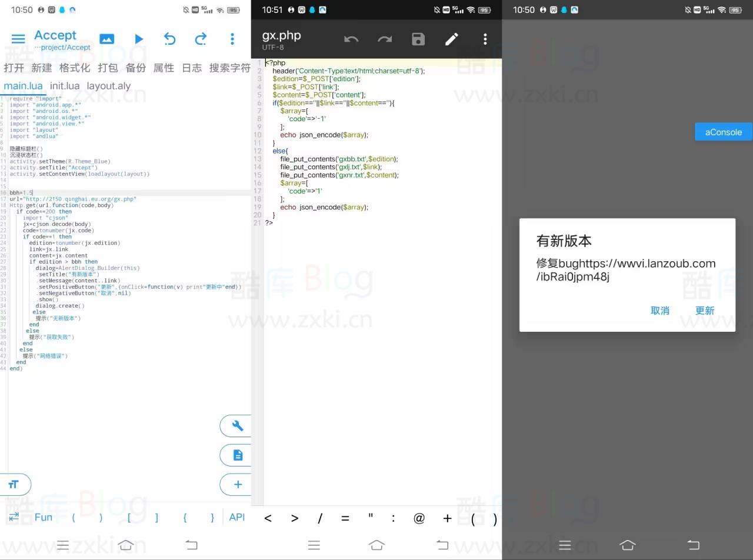This screenshot has width=753, height=560.
Task: Insert @ symbol from the symbol bar
Action: (419, 518)
